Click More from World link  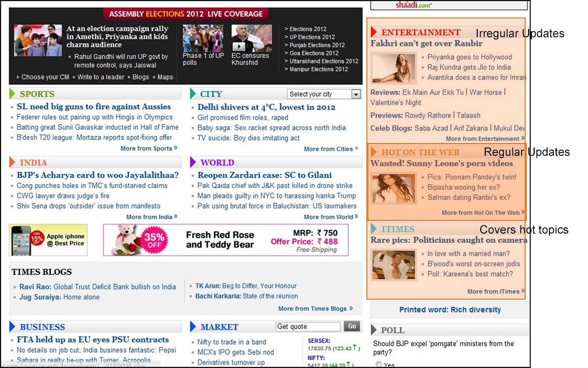(x=331, y=217)
